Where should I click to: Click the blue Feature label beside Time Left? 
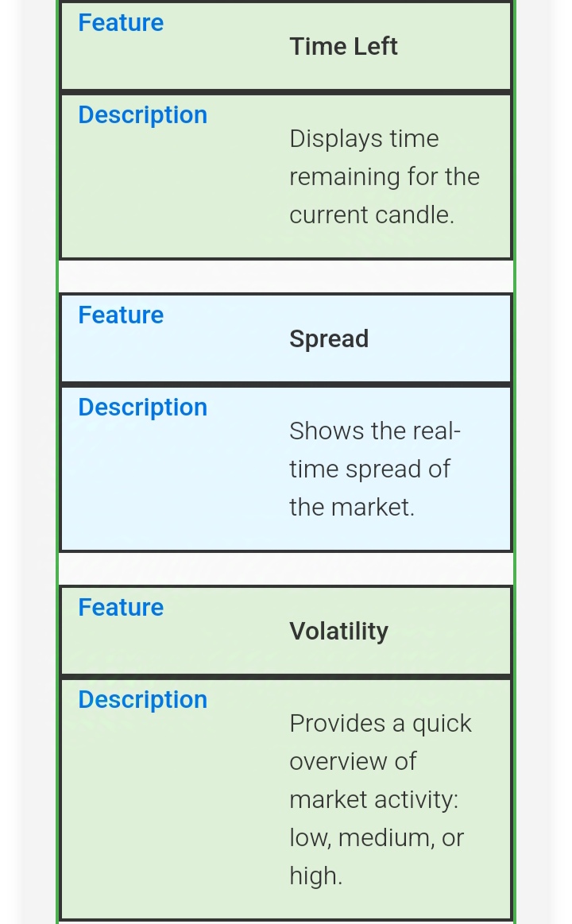(x=121, y=23)
